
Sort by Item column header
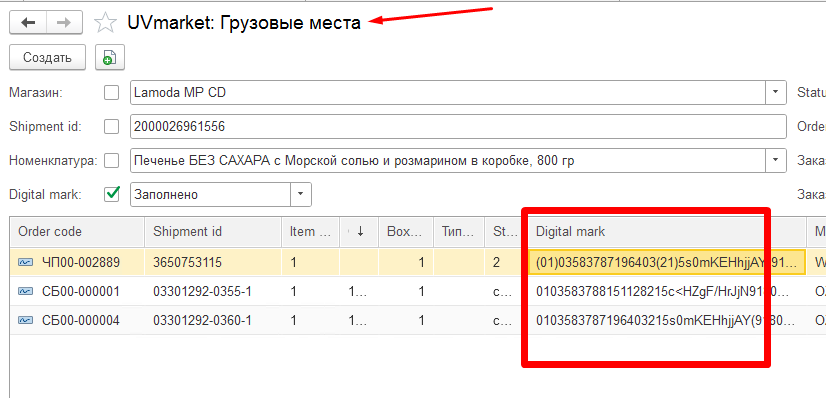(310, 232)
